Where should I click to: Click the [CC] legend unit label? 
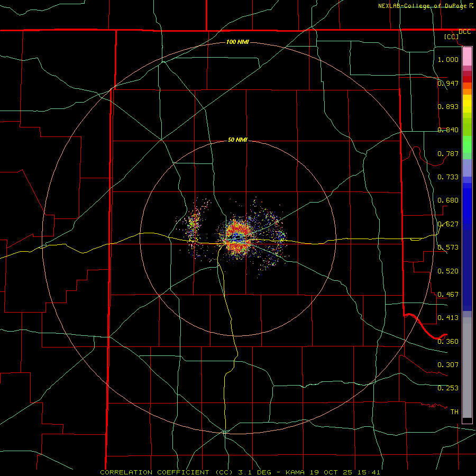tap(451, 36)
